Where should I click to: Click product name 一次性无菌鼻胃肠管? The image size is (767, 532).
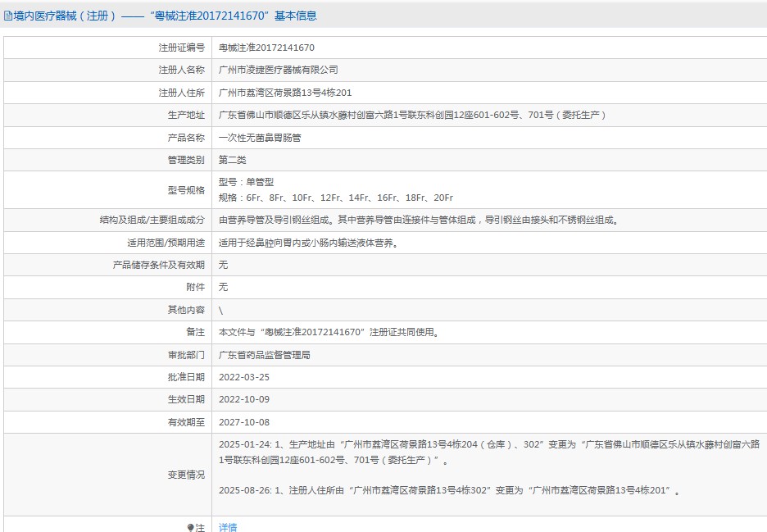tap(259, 138)
